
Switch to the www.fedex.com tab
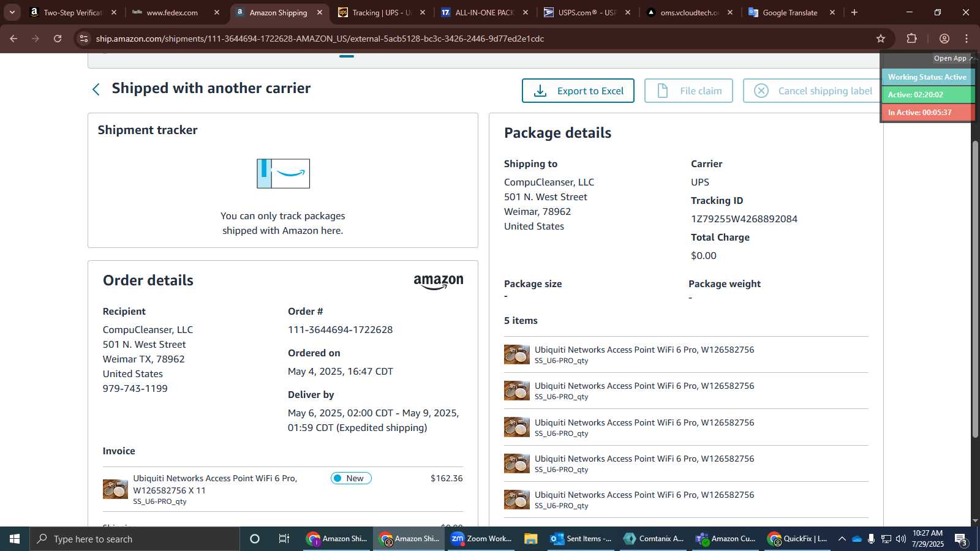click(173, 12)
